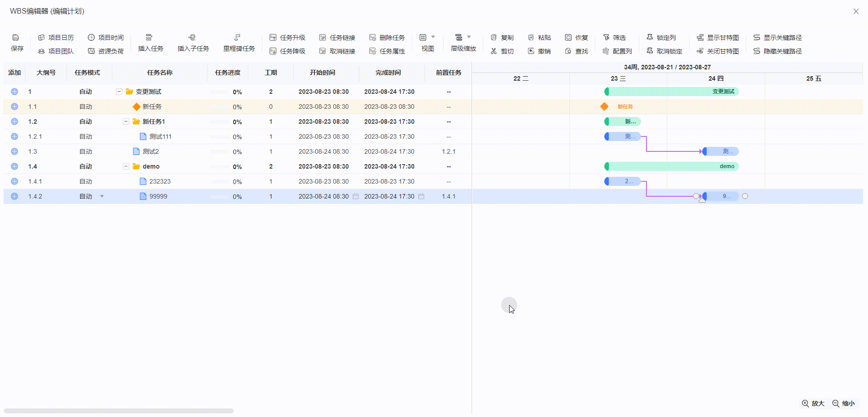Viewport: 868px width, 417px height.
Task: Click the Show Critical Path (显示关键路径) icon
Action: [x=757, y=38]
